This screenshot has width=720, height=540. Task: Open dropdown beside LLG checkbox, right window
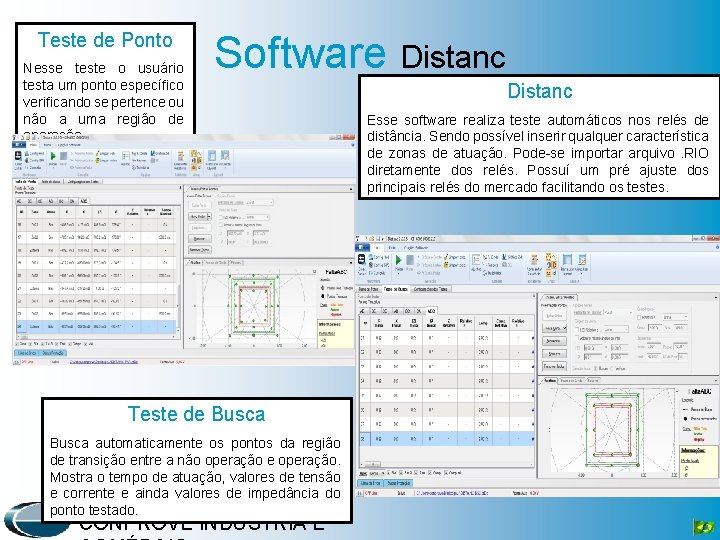(x=616, y=329)
